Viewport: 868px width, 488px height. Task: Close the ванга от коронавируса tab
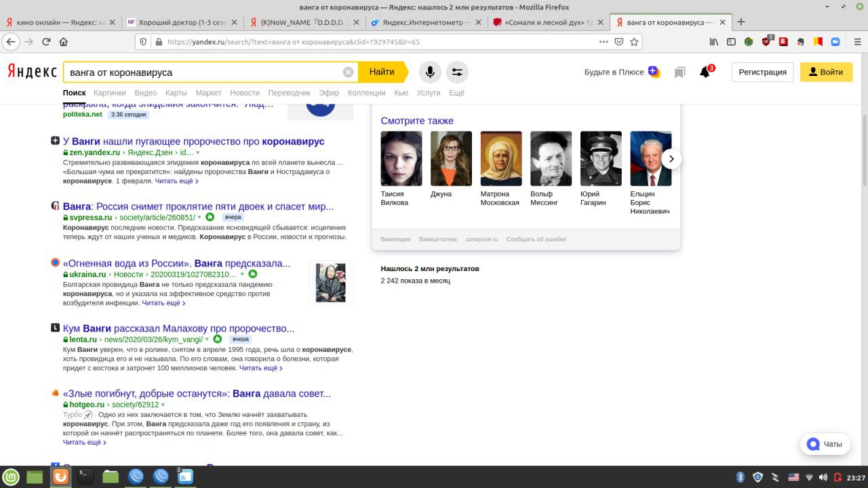click(722, 22)
